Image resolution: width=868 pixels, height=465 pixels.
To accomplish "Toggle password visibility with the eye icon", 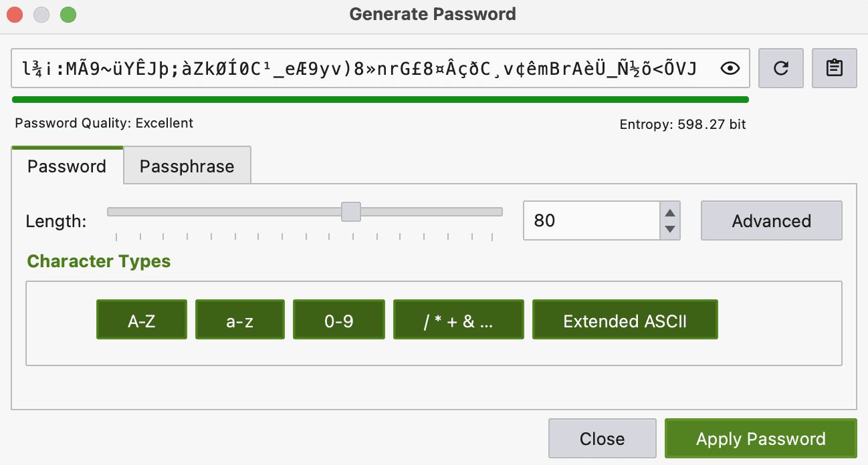I will click(x=730, y=67).
